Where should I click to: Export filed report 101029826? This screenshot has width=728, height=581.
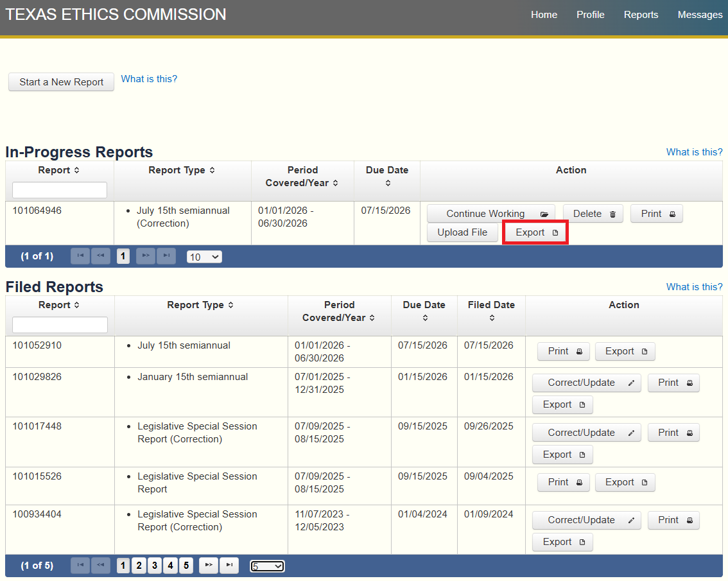pyautogui.click(x=563, y=404)
